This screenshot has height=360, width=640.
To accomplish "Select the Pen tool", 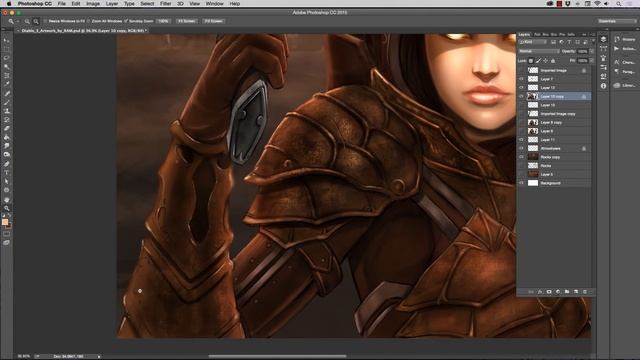I will pos(7,164).
